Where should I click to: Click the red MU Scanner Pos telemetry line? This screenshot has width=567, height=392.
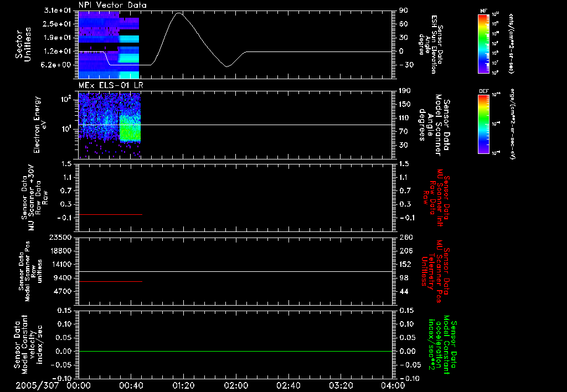coord(110,281)
